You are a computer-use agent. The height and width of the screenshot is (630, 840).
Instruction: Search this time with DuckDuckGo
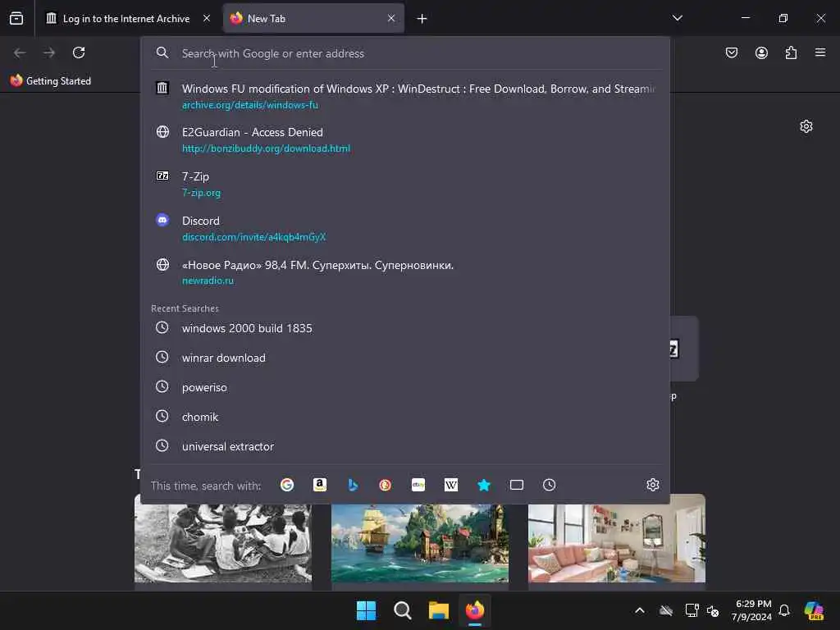click(x=386, y=485)
